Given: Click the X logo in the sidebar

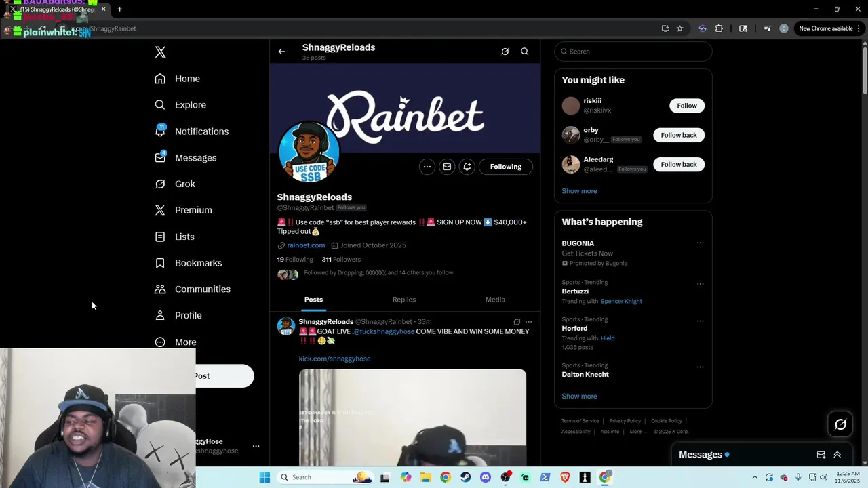Looking at the screenshot, I should 160,52.
